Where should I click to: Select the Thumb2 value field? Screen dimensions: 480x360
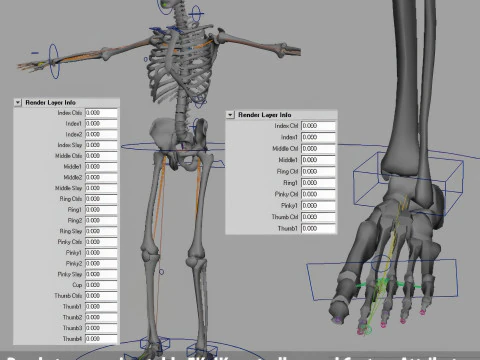click(x=101, y=317)
